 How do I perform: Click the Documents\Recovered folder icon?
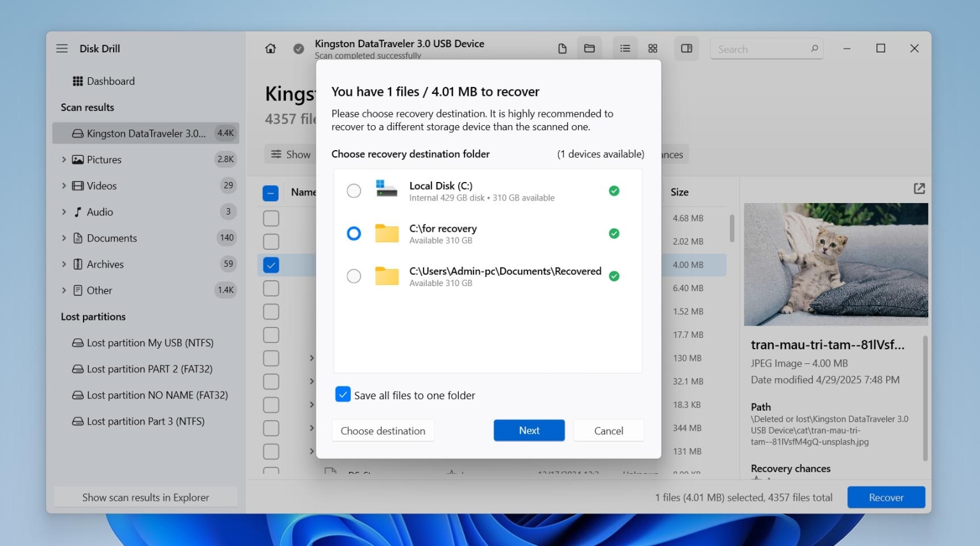[x=387, y=276]
